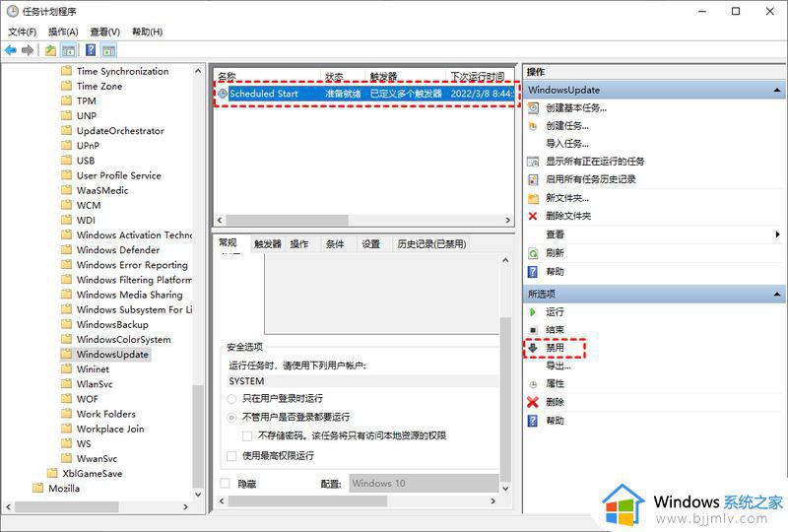Sort by the 名称 column header

[x=268, y=77]
